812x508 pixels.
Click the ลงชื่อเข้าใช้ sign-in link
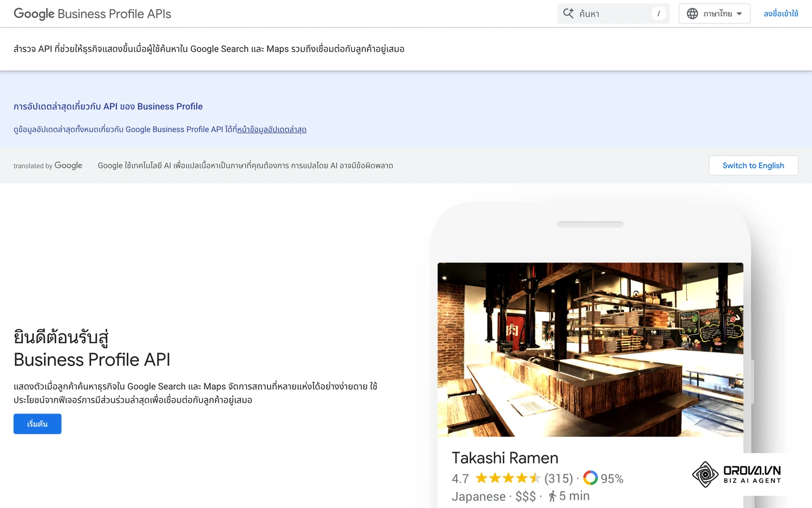tap(781, 14)
